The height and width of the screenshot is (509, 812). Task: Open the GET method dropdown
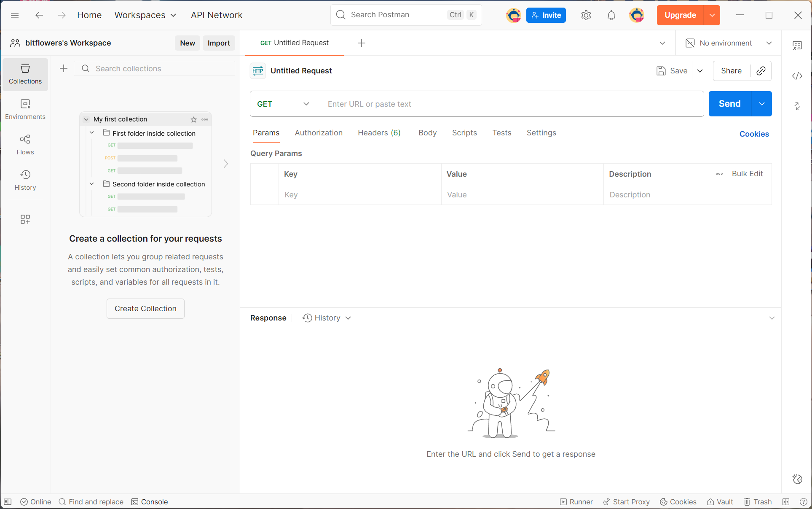(284, 104)
